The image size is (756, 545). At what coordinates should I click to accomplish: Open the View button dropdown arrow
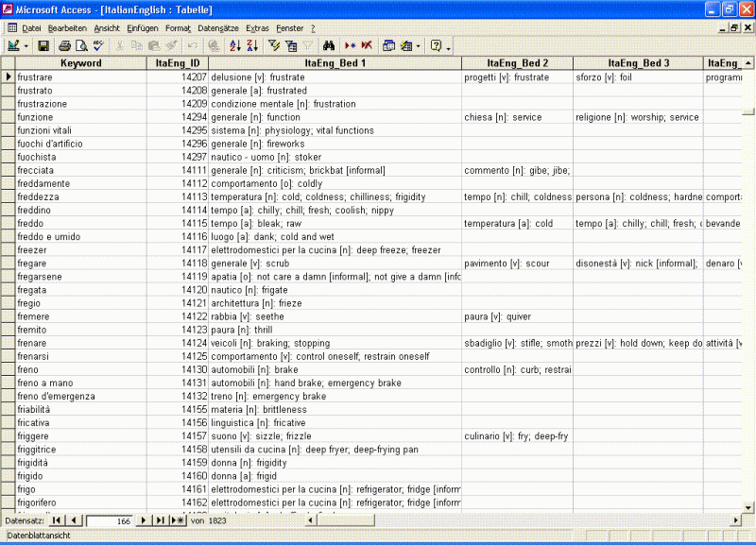[26, 46]
